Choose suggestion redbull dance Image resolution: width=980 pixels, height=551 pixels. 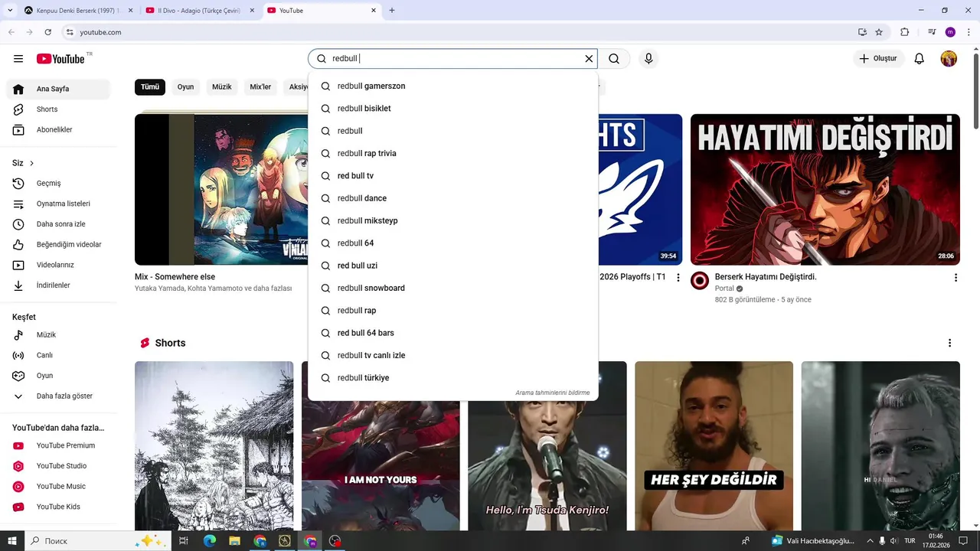coord(453,198)
